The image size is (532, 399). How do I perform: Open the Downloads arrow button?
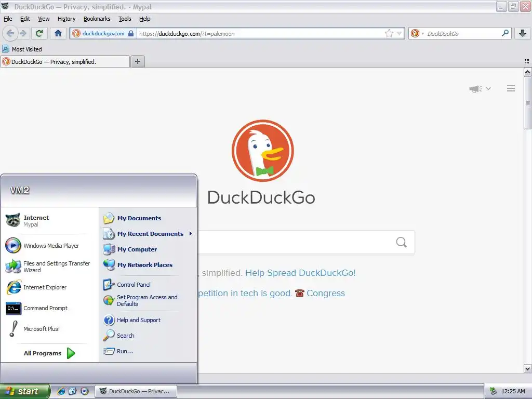[523, 33]
